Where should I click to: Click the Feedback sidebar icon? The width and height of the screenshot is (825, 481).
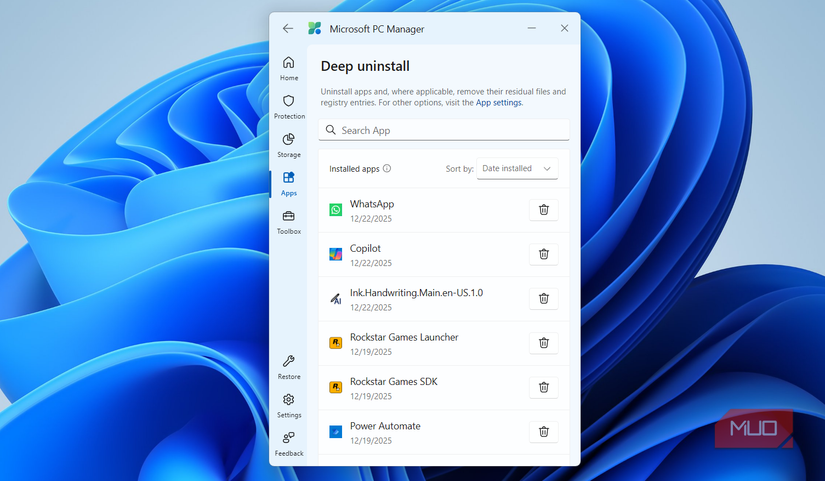pos(289,443)
